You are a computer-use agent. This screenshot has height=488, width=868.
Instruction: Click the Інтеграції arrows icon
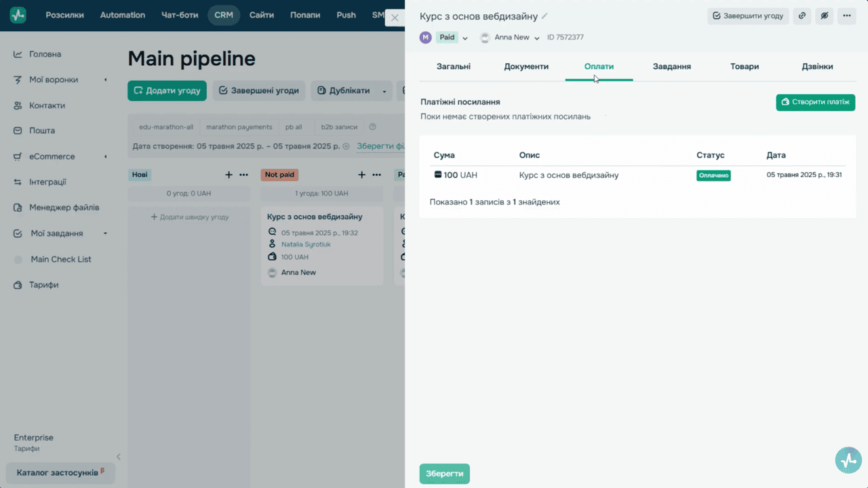[18, 182]
